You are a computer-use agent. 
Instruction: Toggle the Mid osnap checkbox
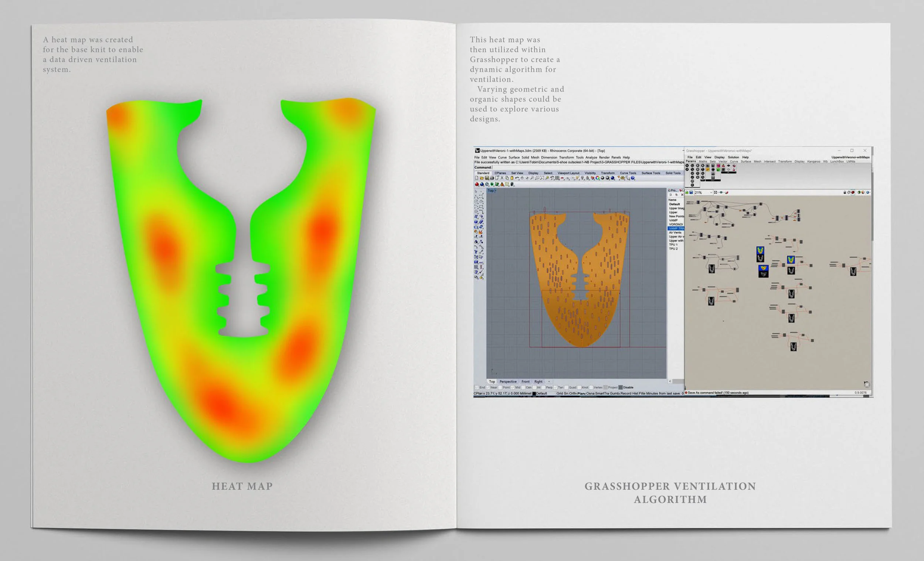(x=513, y=387)
